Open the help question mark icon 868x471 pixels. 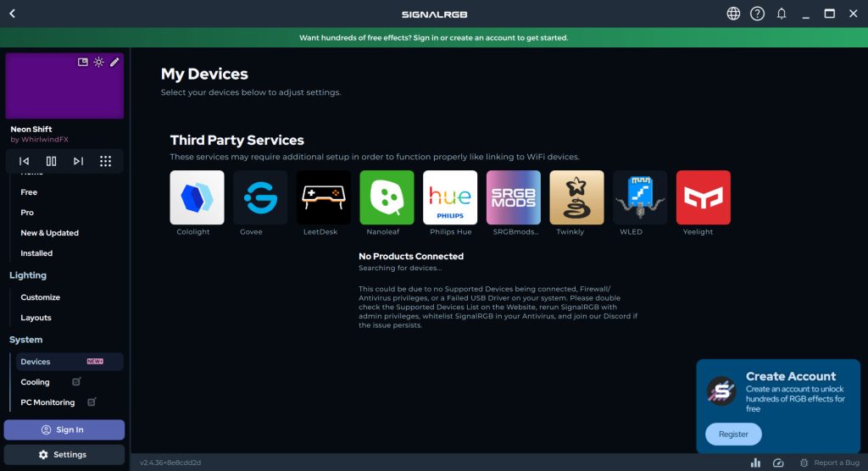click(x=757, y=14)
